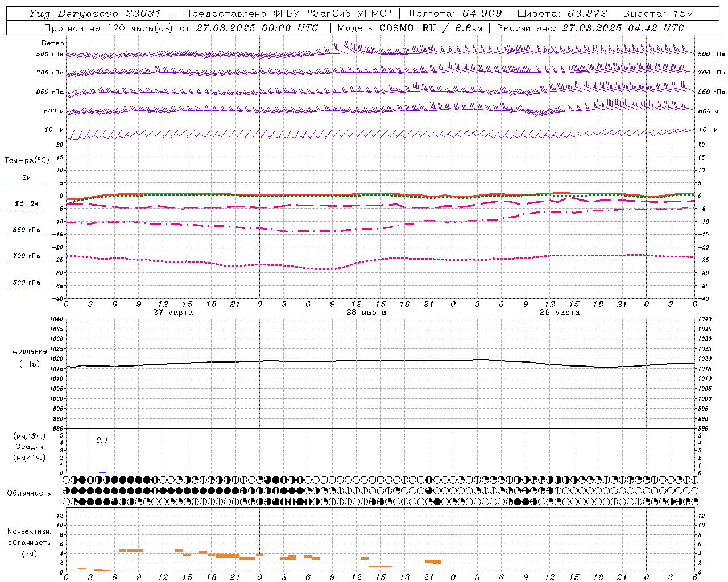Click the Высота: 15м value

pyautogui.click(x=658, y=14)
